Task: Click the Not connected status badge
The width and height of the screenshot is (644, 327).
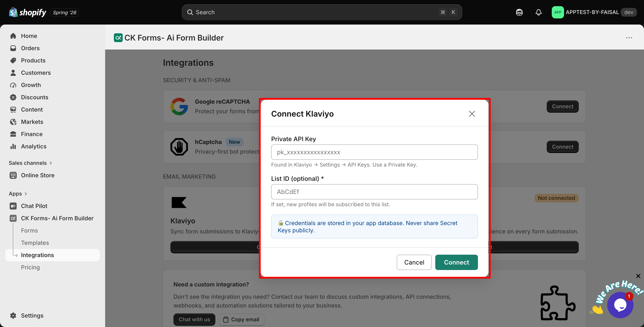Action: (x=556, y=198)
